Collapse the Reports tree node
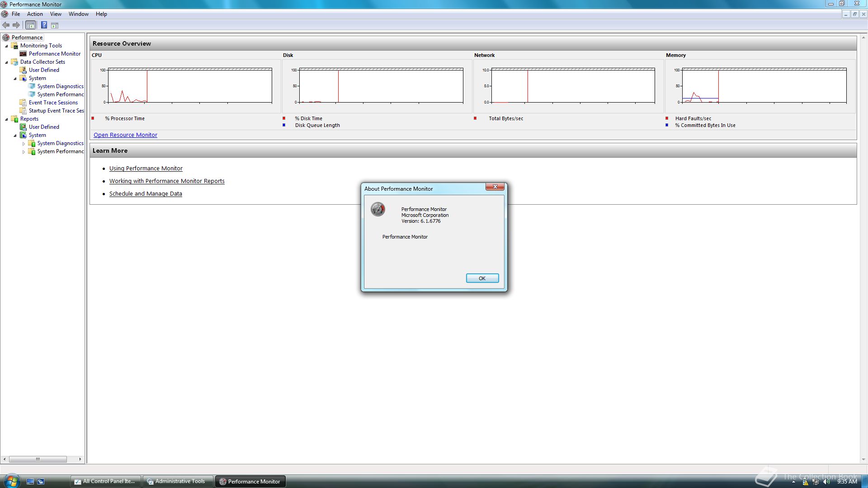 pyautogui.click(x=6, y=119)
